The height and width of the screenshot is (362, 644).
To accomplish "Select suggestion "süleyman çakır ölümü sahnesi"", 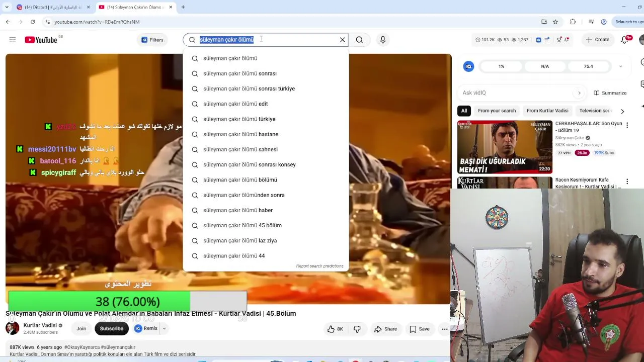I will [266, 149].
